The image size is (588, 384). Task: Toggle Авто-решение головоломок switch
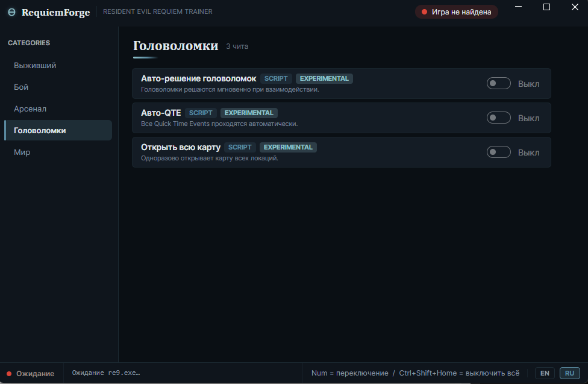point(498,83)
